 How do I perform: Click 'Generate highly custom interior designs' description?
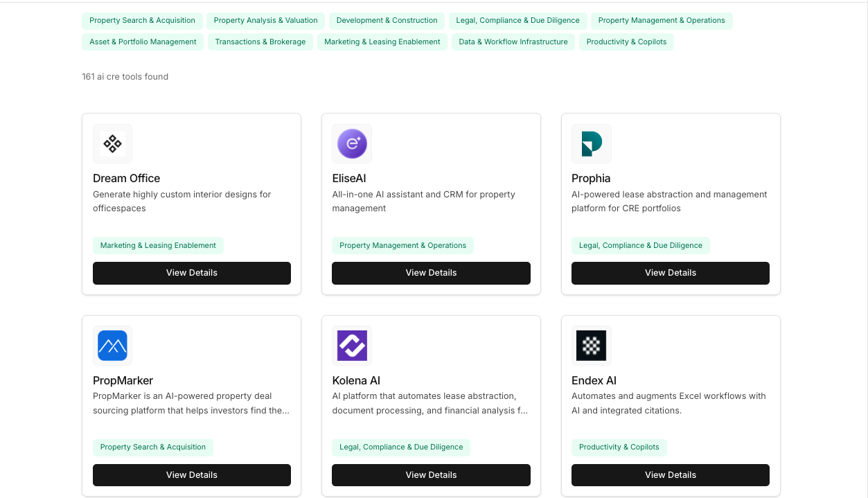click(182, 202)
